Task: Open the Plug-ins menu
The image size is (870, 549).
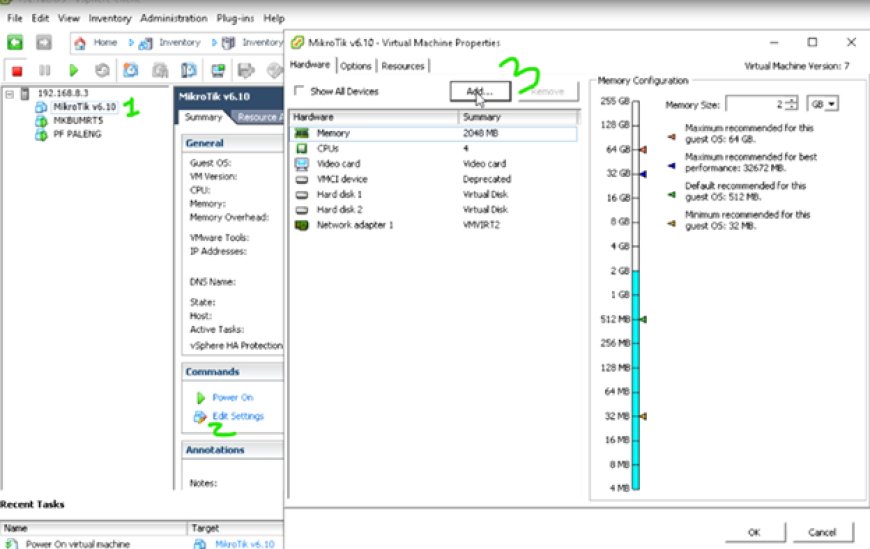Action: pyautogui.click(x=235, y=18)
